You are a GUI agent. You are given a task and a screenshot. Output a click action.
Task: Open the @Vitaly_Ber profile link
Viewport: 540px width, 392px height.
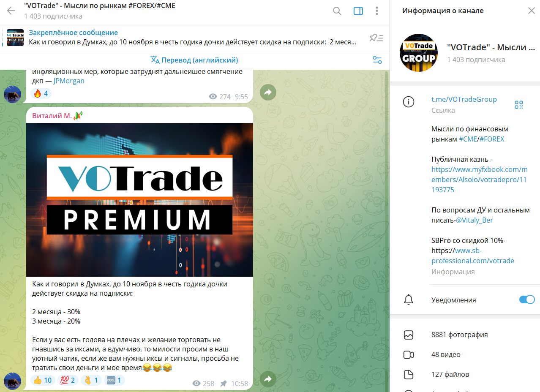pyautogui.click(x=475, y=220)
